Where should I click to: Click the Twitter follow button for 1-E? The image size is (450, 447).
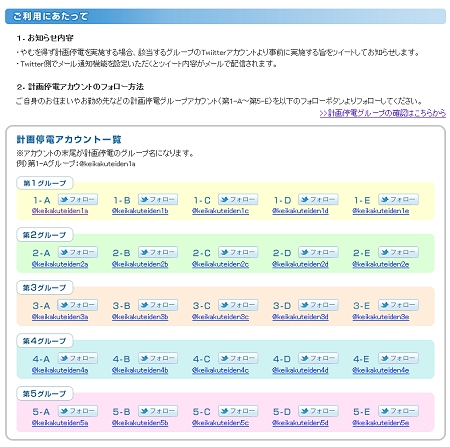click(x=398, y=199)
